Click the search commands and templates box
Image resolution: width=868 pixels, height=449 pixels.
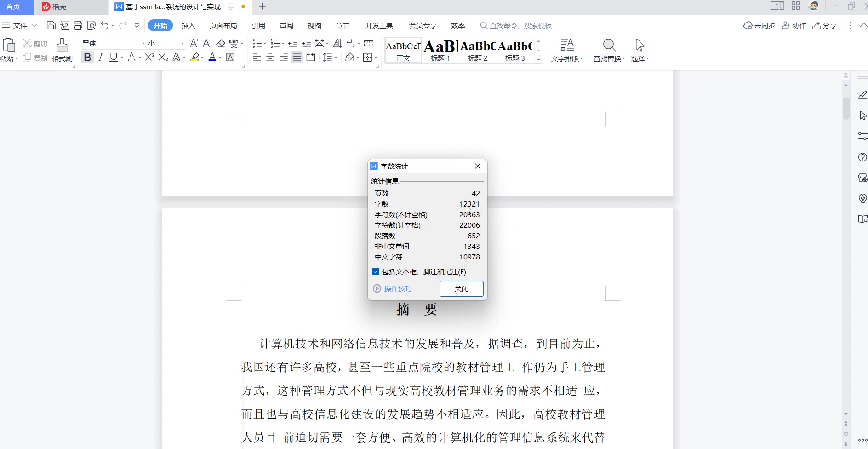point(516,25)
